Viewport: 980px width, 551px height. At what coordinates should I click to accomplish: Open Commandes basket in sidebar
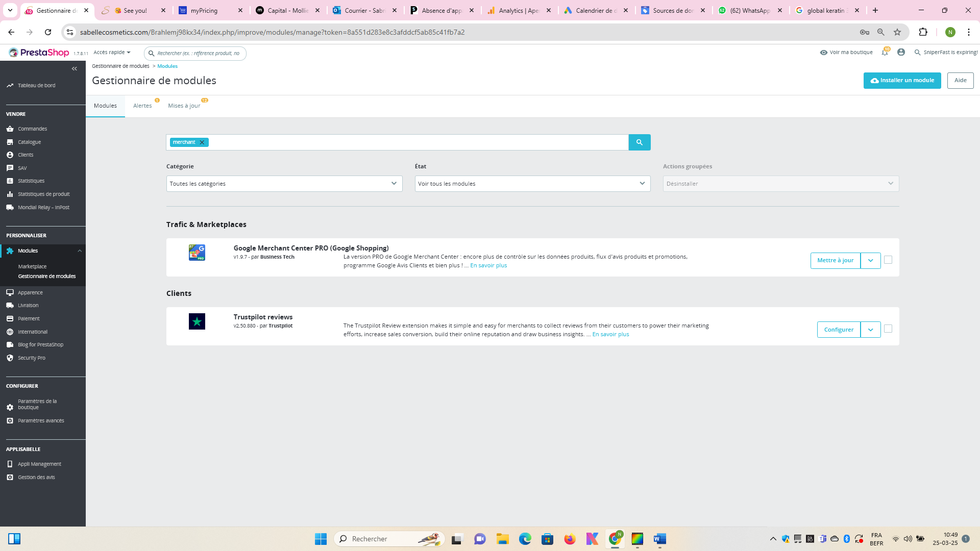click(10, 129)
